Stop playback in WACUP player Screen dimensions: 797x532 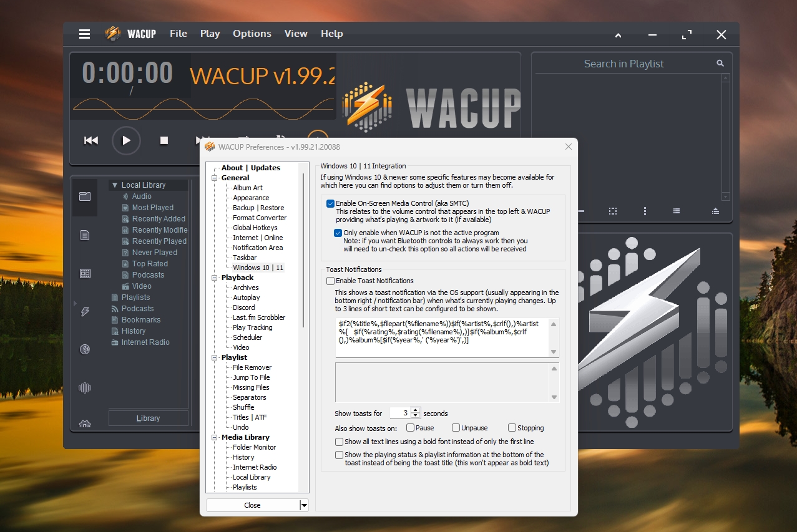164,140
